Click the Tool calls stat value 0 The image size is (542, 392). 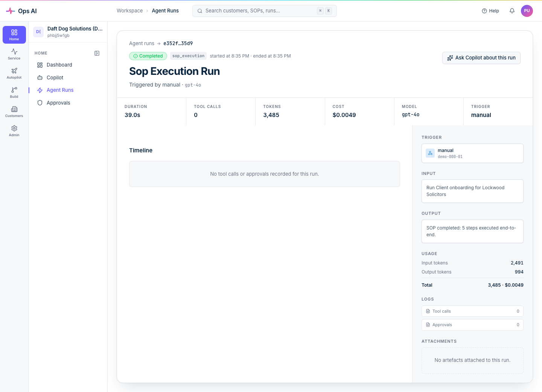pos(196,115)
